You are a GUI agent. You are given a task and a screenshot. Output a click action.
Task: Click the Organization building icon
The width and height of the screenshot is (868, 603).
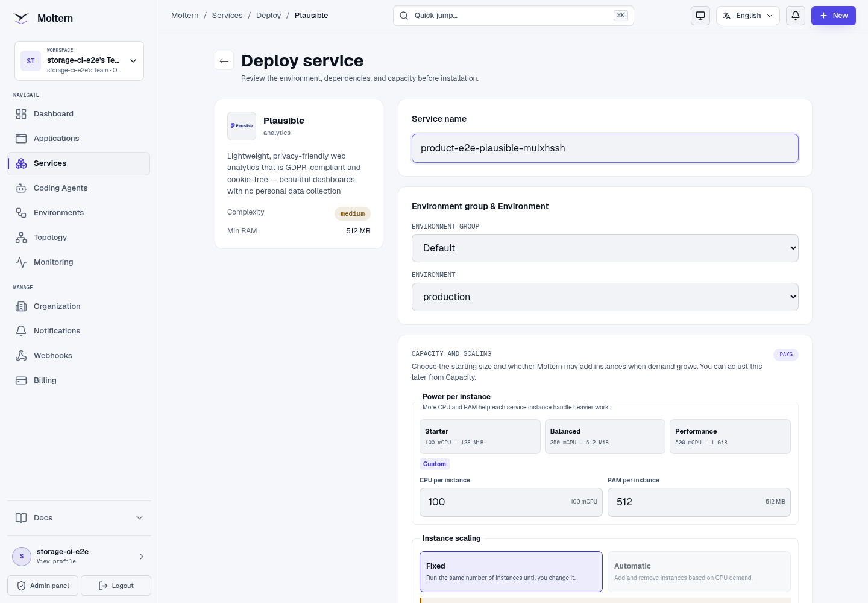tap(21, 306)
